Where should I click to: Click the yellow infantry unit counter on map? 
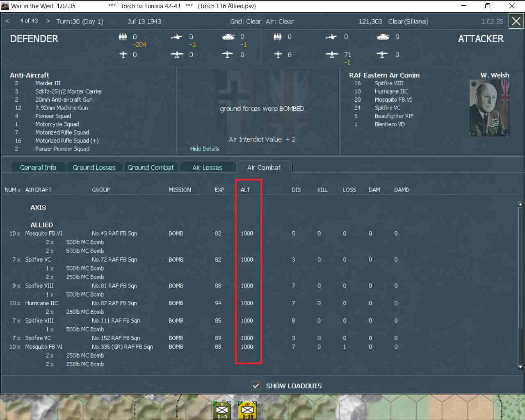pos(248,411)
